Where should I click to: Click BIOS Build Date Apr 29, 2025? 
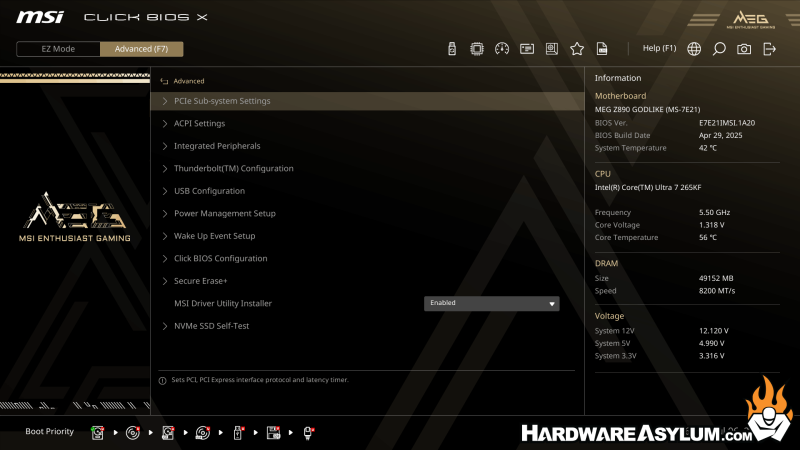pyautogui.click(x=720, y=135)
